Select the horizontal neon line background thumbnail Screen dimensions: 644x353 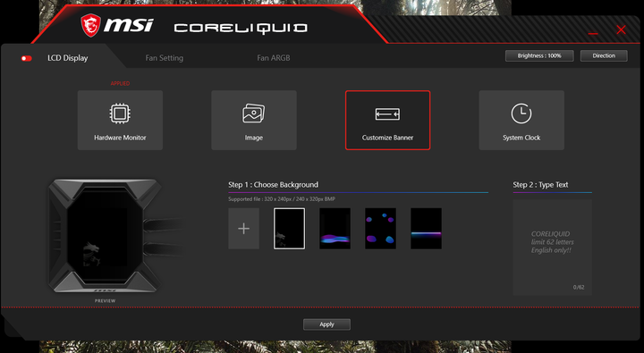(427, 228)
